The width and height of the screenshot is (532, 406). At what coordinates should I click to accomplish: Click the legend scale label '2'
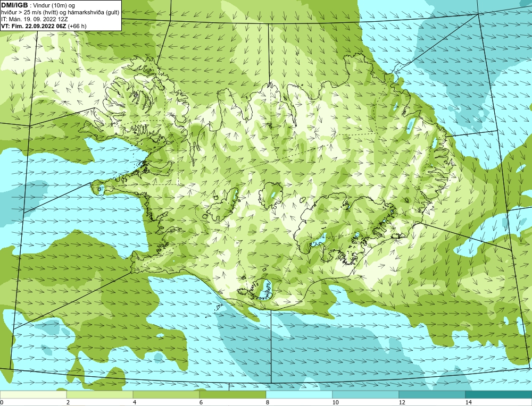[x=68, y=402]
